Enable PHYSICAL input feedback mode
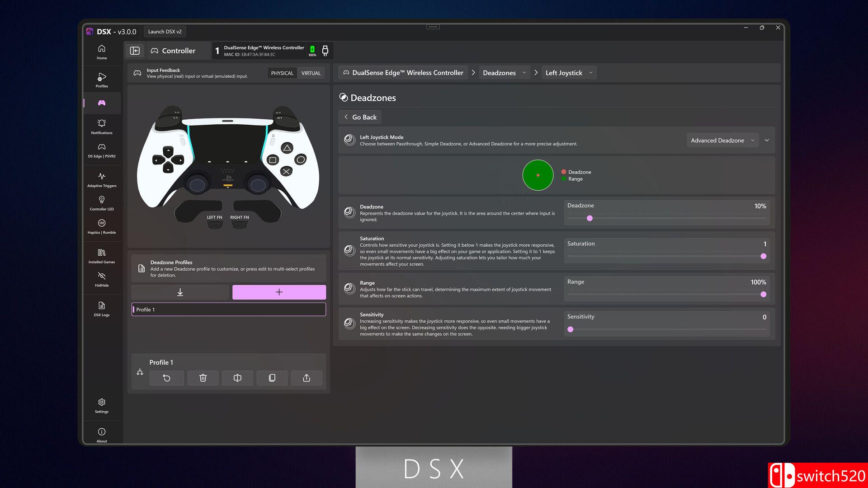 pyautogui.click(x=282, y=73)
